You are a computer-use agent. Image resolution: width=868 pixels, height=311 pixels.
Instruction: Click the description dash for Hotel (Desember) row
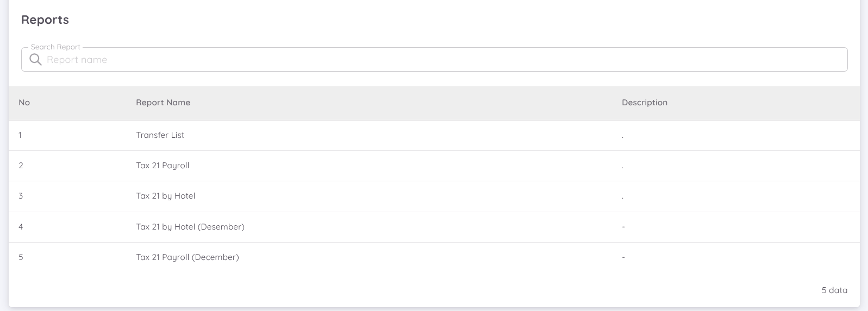(x=623, y=227)
